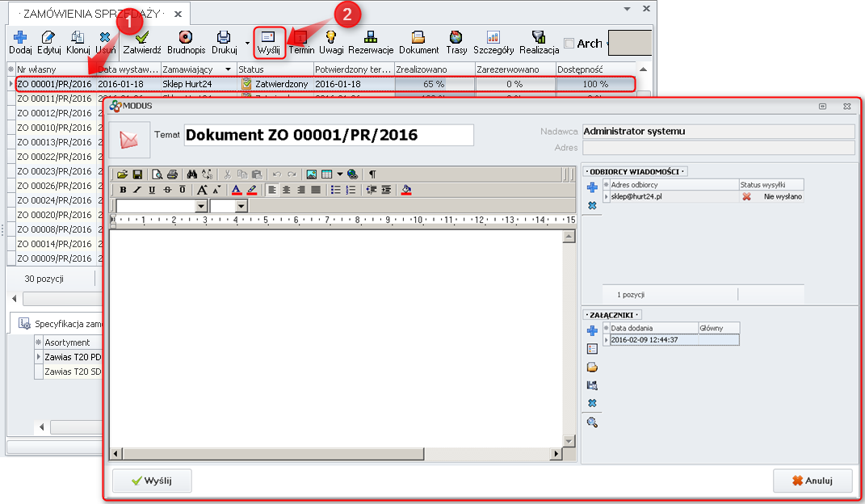Click the Zatwierdź approval icon

[x=141, y=43]
